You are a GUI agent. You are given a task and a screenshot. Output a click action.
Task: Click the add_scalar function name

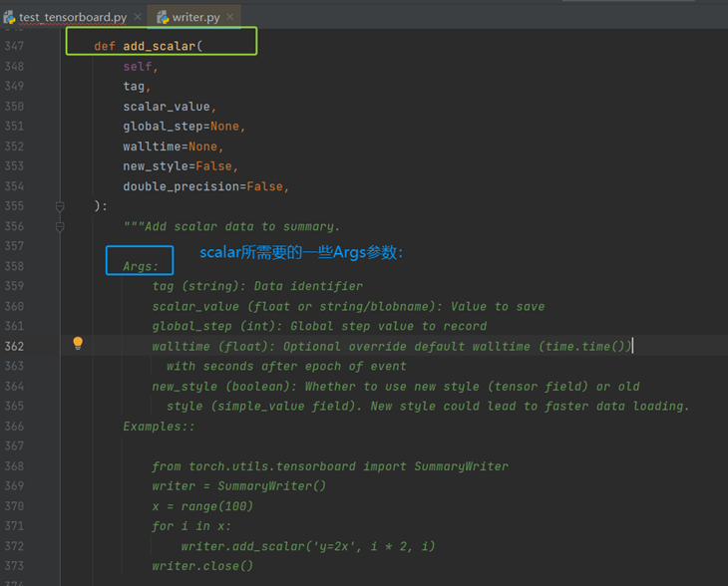pos(159,47)
